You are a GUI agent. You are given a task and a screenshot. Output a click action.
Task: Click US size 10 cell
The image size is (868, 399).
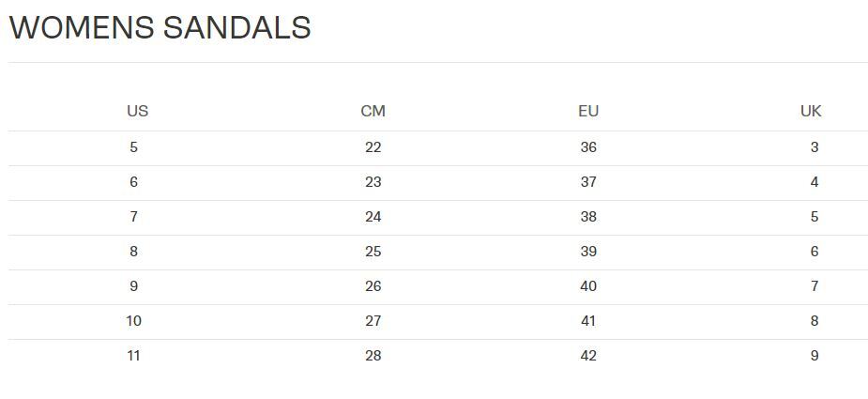(133, 321)
